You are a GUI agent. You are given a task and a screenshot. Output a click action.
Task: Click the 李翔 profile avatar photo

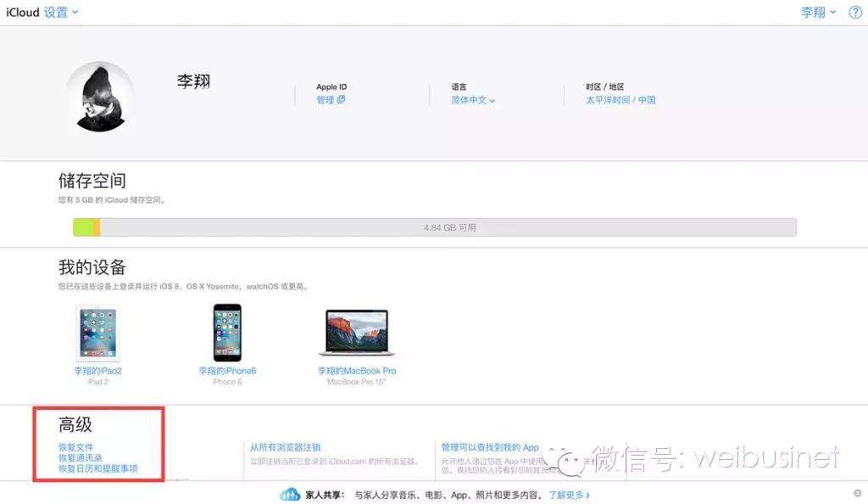point(100,97)
